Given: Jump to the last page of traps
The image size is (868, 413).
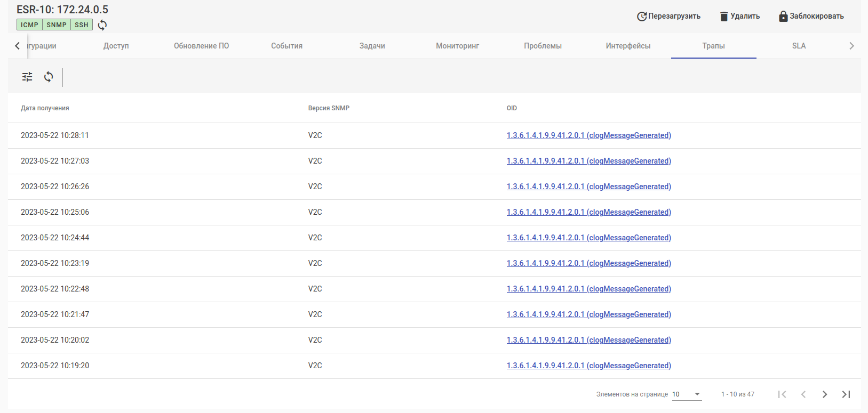Looking at the screenshot, I should 846,394.
